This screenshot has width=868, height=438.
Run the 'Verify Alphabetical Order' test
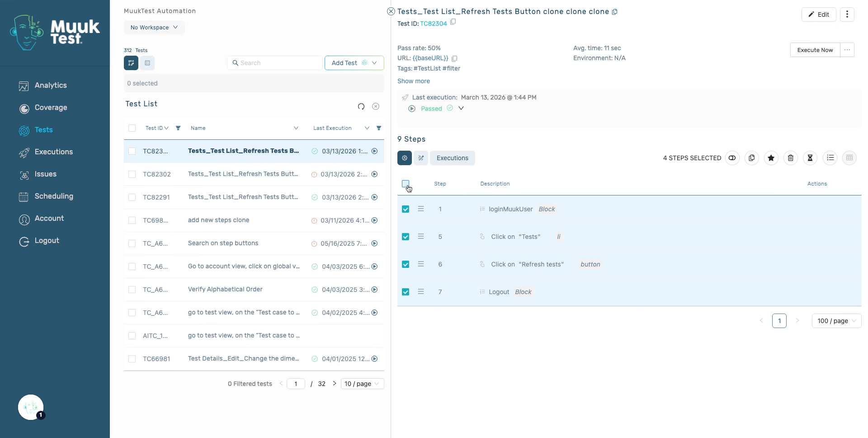[374, 290]
